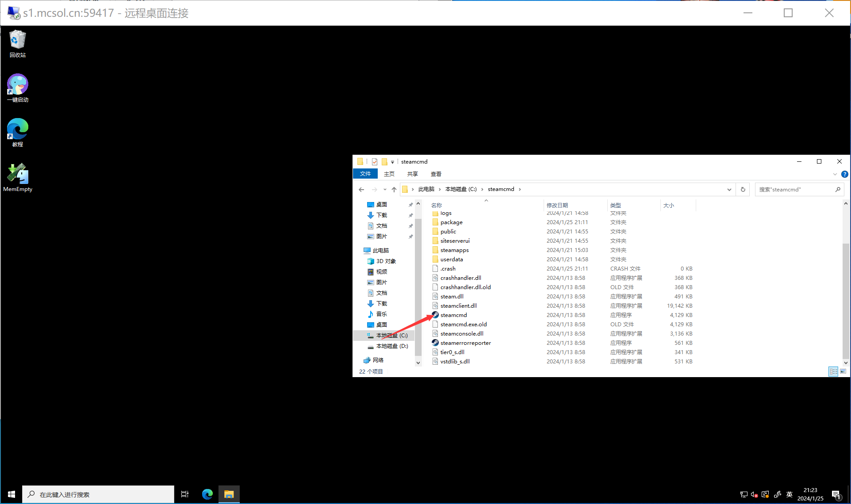Click the network tray icon
This screenshot has width=851, height=504.
tap(744, 494)
